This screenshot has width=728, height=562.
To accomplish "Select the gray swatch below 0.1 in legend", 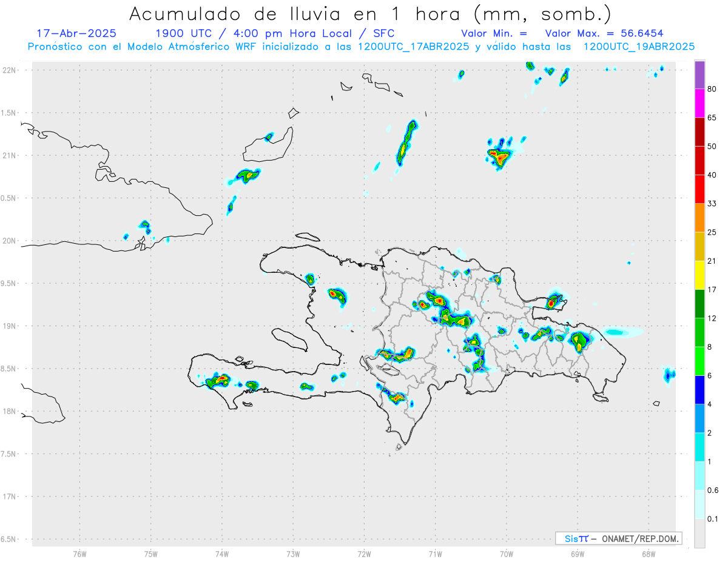I will [699, 533].
